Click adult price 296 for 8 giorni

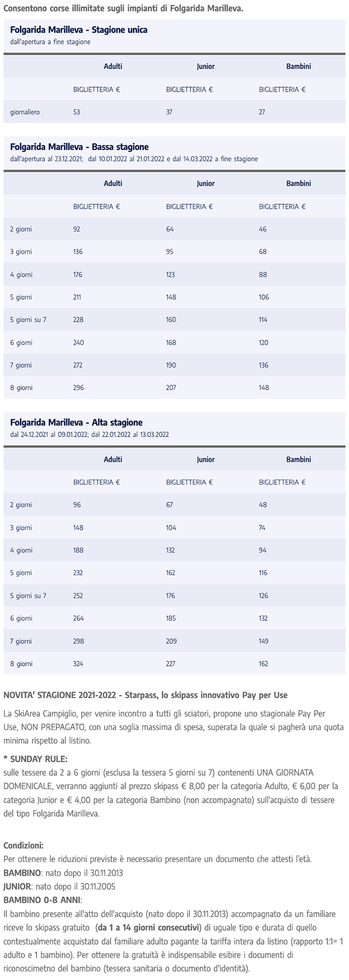[78, 387]
